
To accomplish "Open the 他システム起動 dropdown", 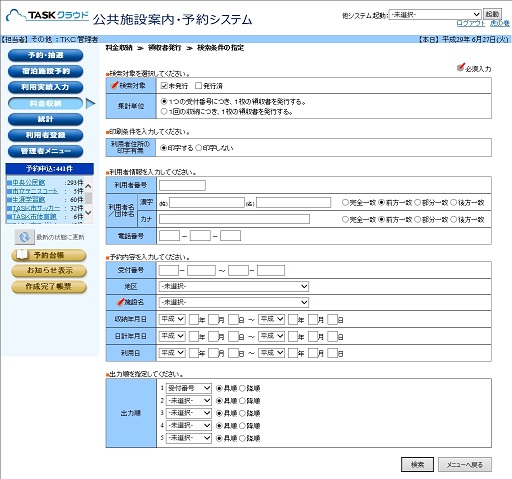I will coord(435,15).
